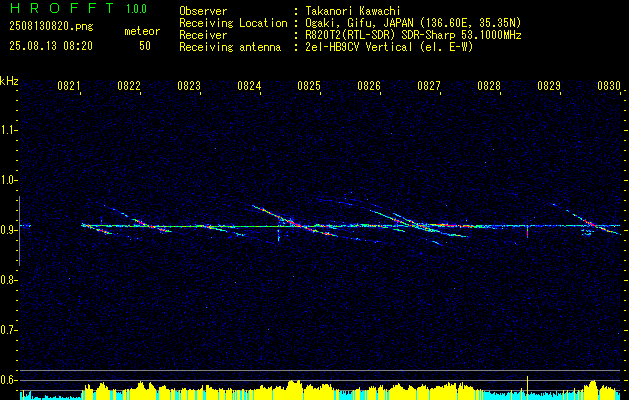The height and width of the screenshot is (400, 629).
Task: Click the 1.0 kHz axis label
Action: click(8, 181)
